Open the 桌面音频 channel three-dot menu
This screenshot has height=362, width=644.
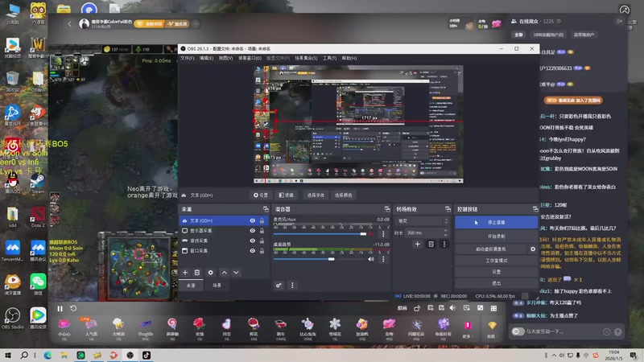[x=383, y=259]
